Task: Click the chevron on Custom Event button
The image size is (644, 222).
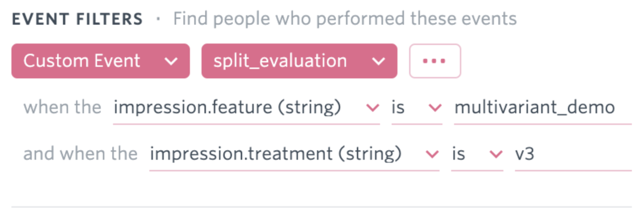Action: point(171,61)
